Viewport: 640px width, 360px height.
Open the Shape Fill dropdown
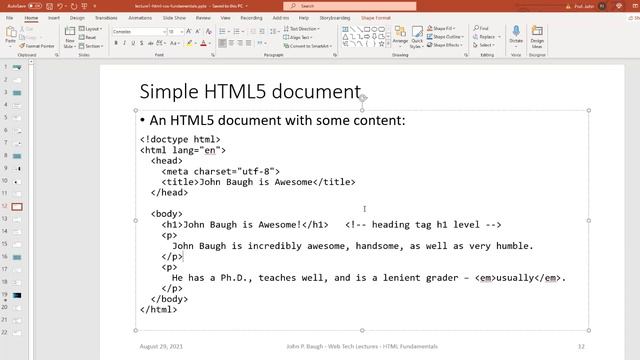pos(440,28)
